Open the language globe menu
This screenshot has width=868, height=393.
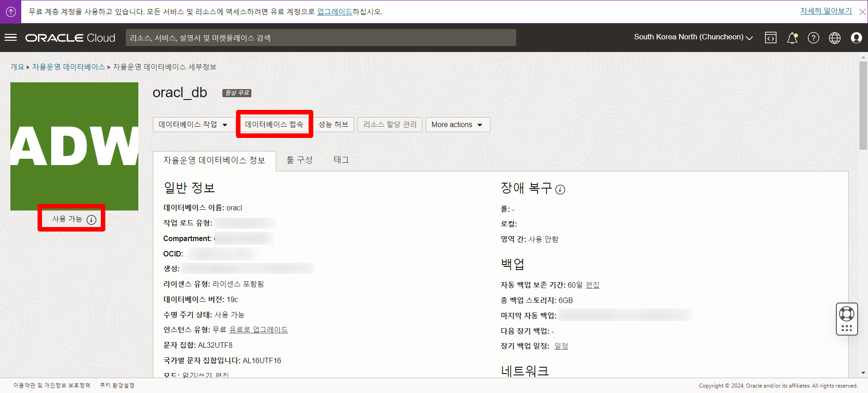(x=835, y=38)
